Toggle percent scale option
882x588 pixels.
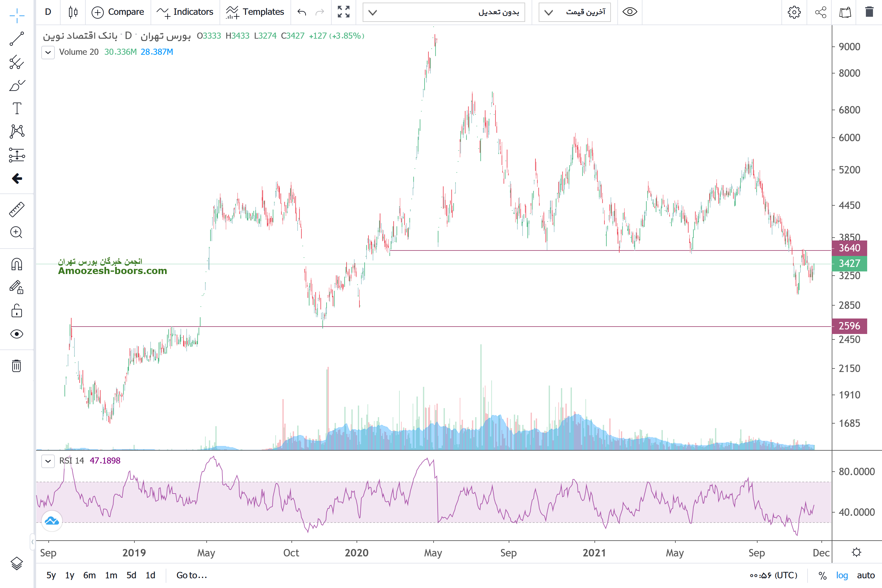pos(822,575)
